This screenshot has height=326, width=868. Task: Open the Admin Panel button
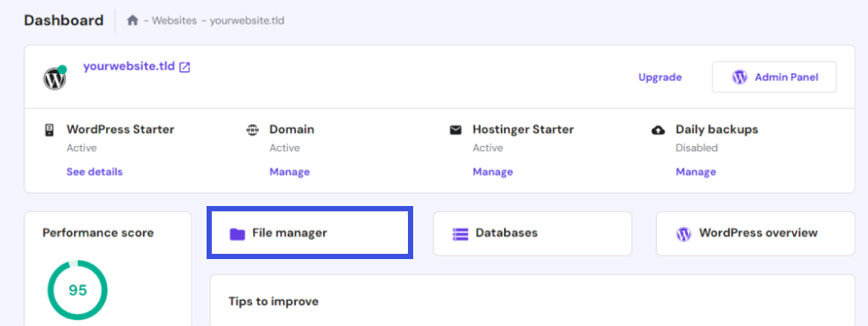coord(774,77)
